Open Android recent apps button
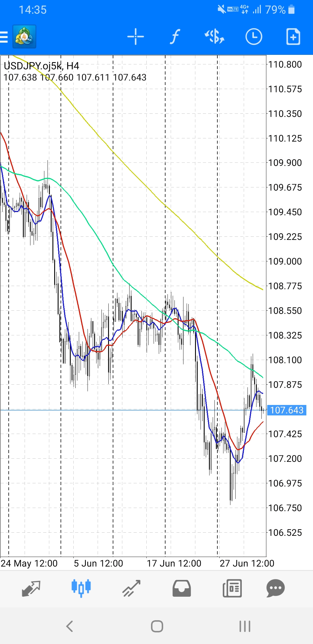The width and height of the screenshot is (313, 644). (x=245, y=626)
